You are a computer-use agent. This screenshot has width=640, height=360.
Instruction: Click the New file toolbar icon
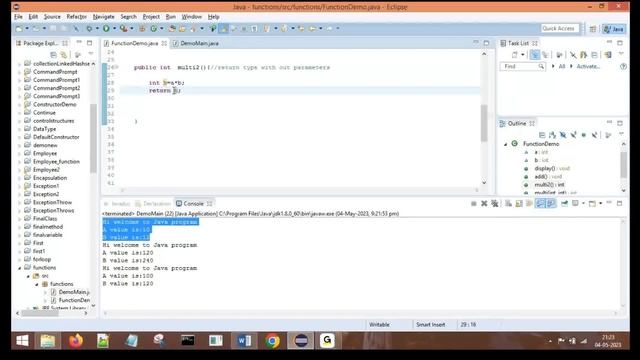19,29
